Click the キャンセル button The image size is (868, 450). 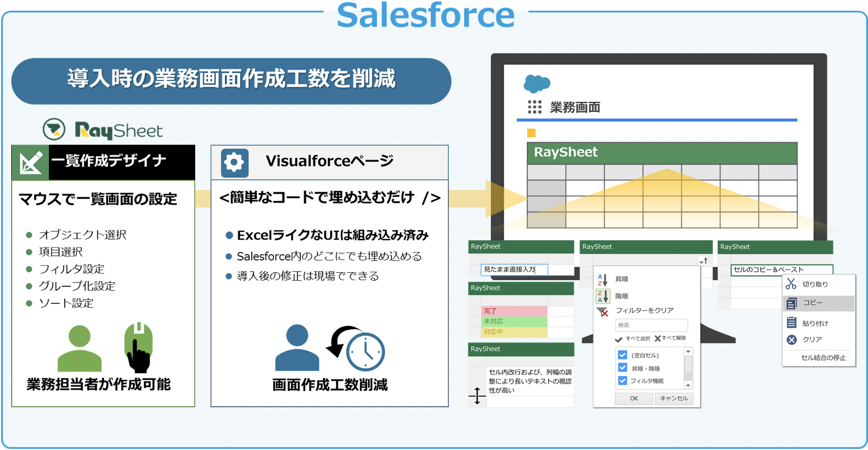tap(674, 398)
